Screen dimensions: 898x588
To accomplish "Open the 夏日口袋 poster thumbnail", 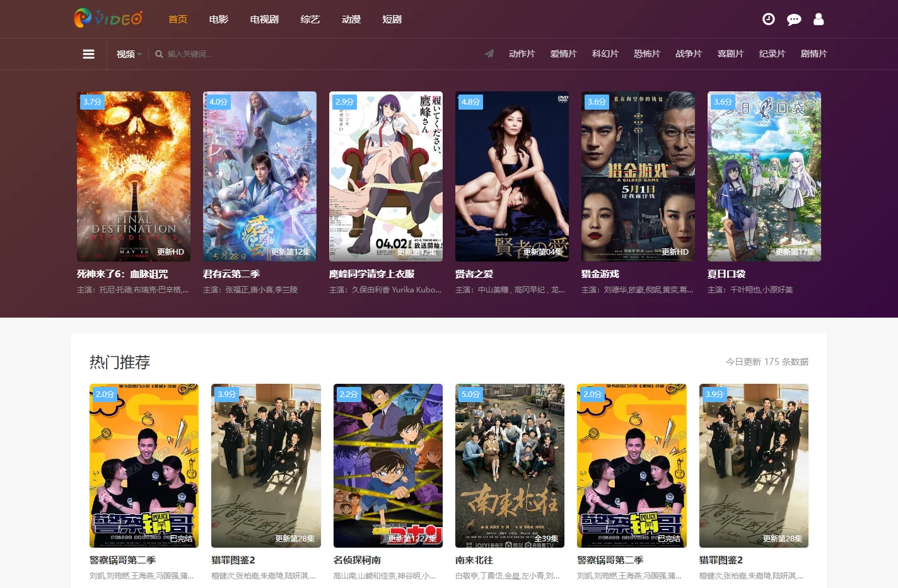I will pos(764,176).
